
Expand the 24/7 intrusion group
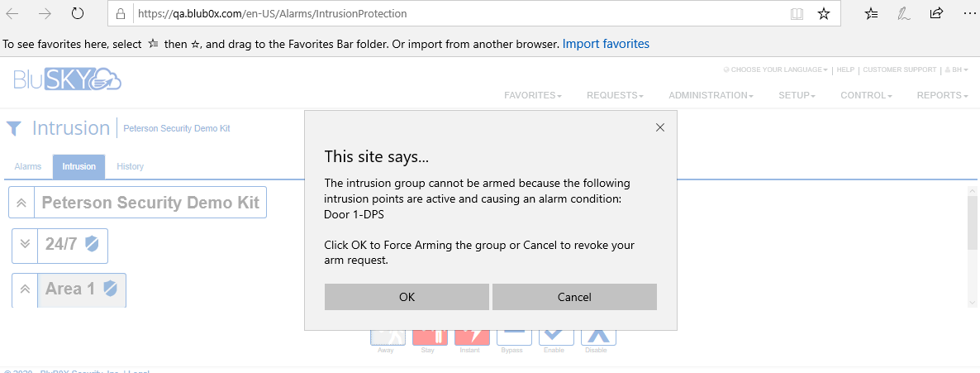(x=25, y=244)
